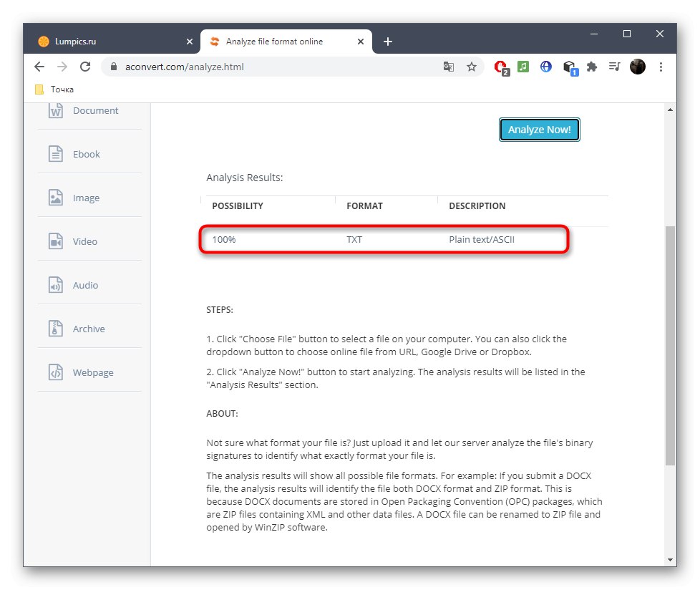Screen dimensions: 700x590
Task: Click the Image converter icon
Action: pyautogui.click(x=55, y=198)
